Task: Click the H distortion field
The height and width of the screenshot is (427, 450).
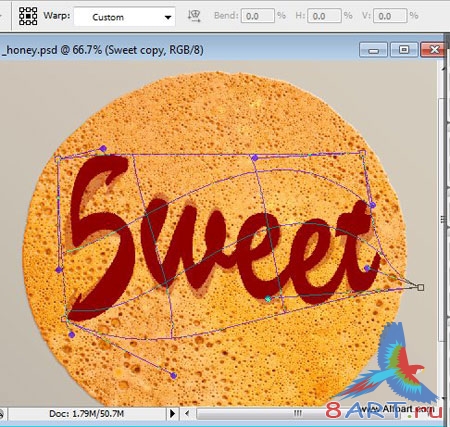Action: point(324,16)
